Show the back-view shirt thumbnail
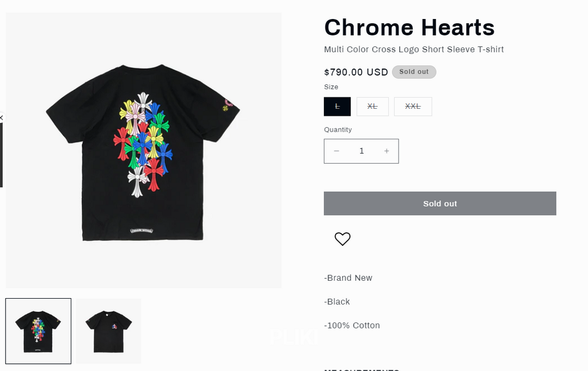588x371 pixels. (38, 331)
